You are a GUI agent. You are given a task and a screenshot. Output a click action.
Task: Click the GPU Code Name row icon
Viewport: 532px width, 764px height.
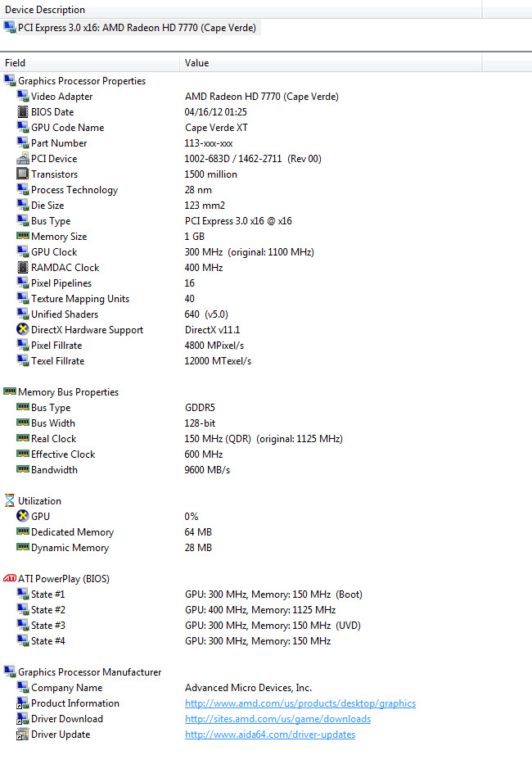point(23,127)
